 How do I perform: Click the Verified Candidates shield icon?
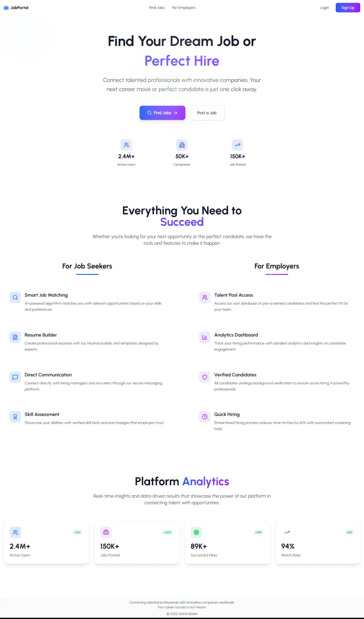pyautogui.click(x=205, y=377)
